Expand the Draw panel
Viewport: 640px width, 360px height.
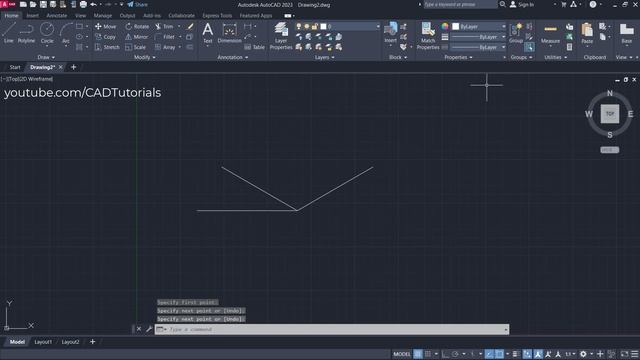click(x=46, y=58)
